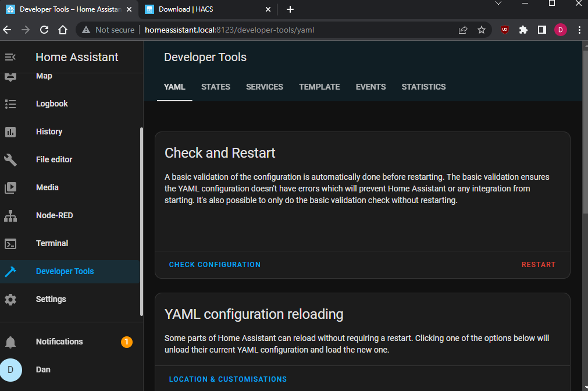This screenshot has height=391, width=588.
Task: Reload the page
Action: pyautogui.click(x=44, y=30)
